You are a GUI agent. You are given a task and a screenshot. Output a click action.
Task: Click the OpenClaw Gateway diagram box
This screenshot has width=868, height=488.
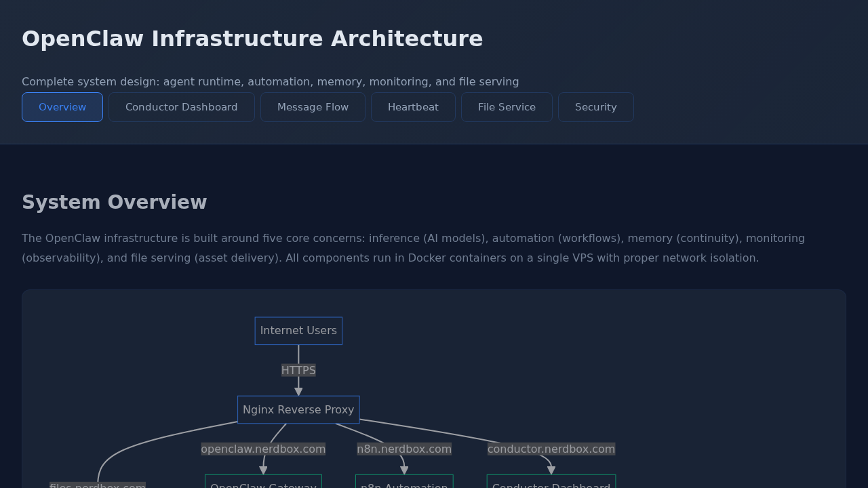click(x=263, y=483)
